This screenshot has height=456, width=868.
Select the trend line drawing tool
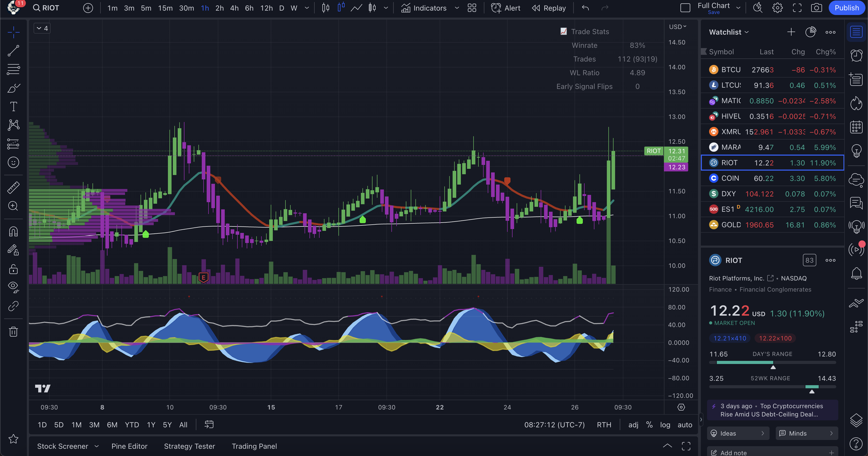pos(13,51)
